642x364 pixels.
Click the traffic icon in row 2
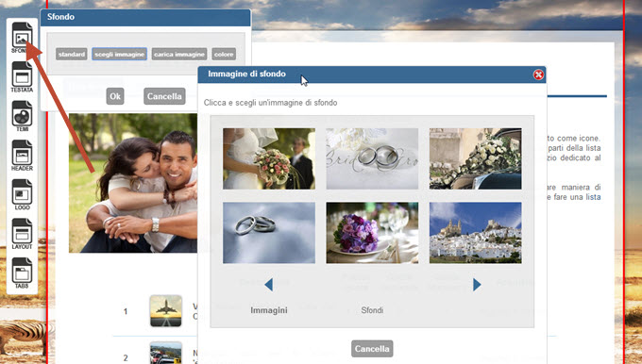[x=166, y=354]
